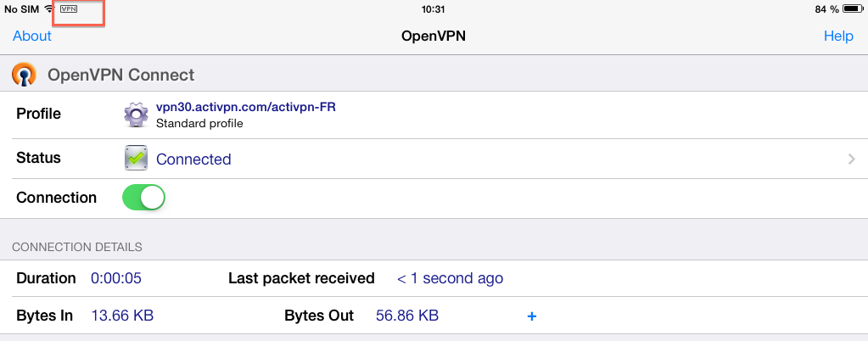The image size is (868, 341).
Task: Tap the Bytes Out value 56.86 KB
Action: [x=407, y=316]
